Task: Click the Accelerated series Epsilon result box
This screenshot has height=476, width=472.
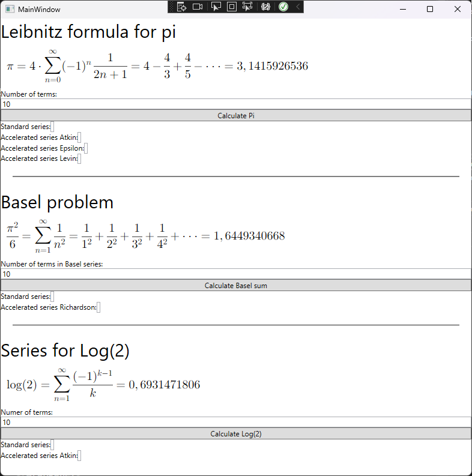Action: pyautogui.click(x=86, y=148)
